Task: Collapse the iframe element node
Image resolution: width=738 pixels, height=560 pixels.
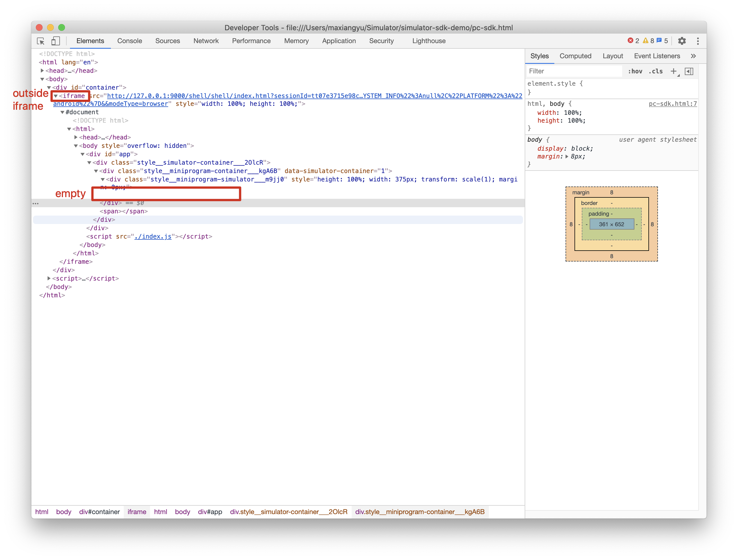Action: (56, 96)
